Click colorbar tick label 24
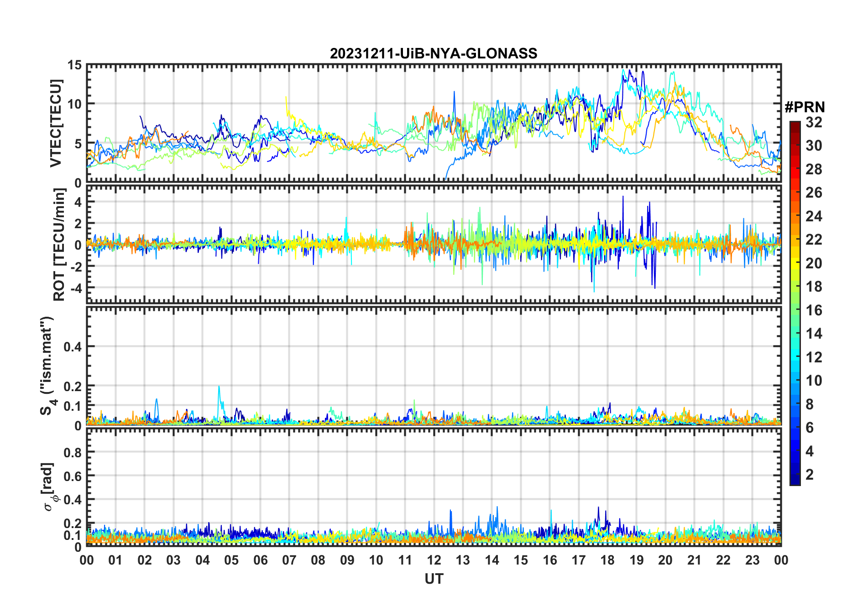Screen dimensions: 868x607 click(x=814, y=216)
